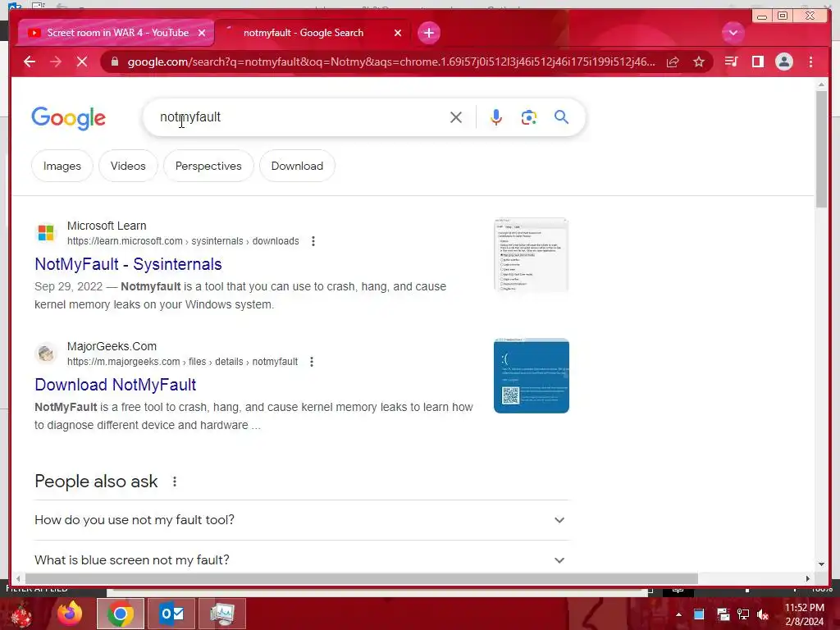The image size is (840, 630).
Task: Click the Google logo
Action: 69,118
